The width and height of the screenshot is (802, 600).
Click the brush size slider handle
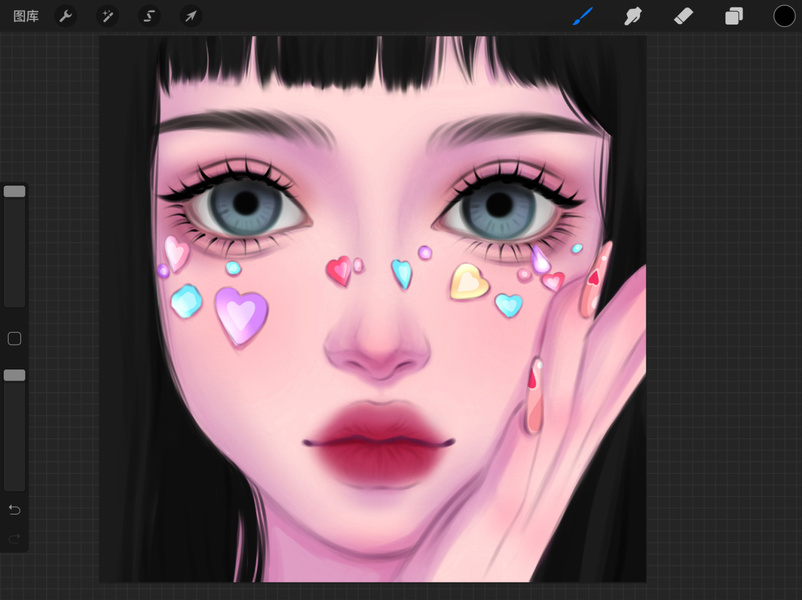pos(14,191)
